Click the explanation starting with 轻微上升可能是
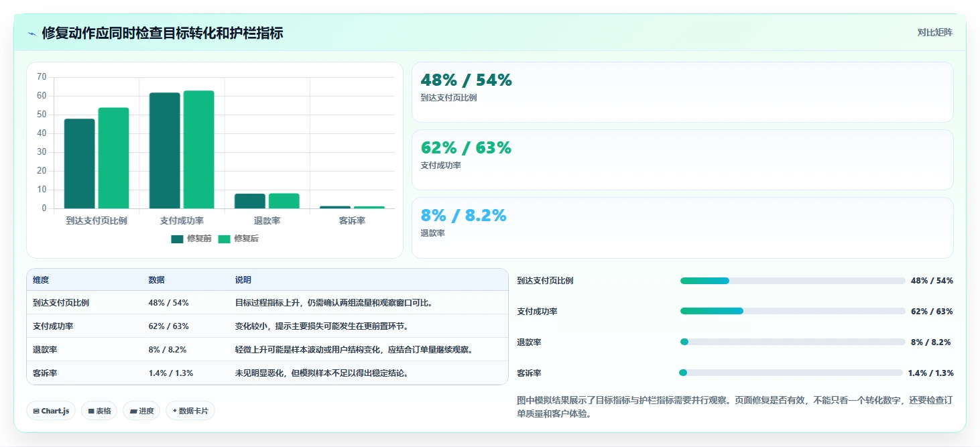This screenshot has width=980, height=447. [x=356, y=350]
